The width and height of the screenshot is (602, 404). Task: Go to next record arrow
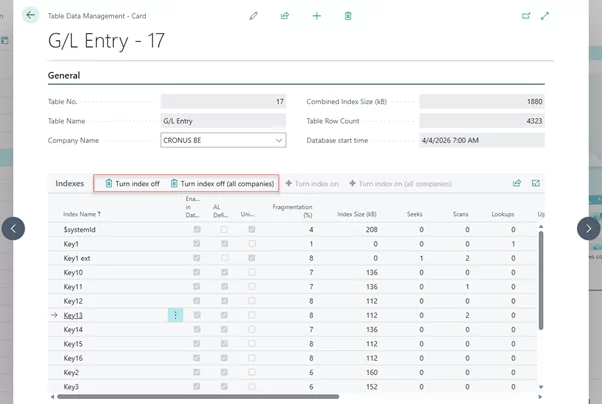pyautogui.click(x=588, y=228)
